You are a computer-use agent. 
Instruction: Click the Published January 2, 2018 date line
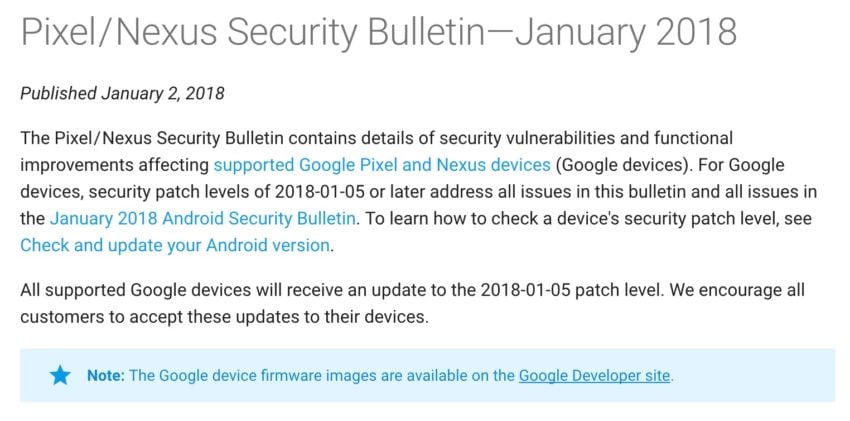click(x=123, y=94)
